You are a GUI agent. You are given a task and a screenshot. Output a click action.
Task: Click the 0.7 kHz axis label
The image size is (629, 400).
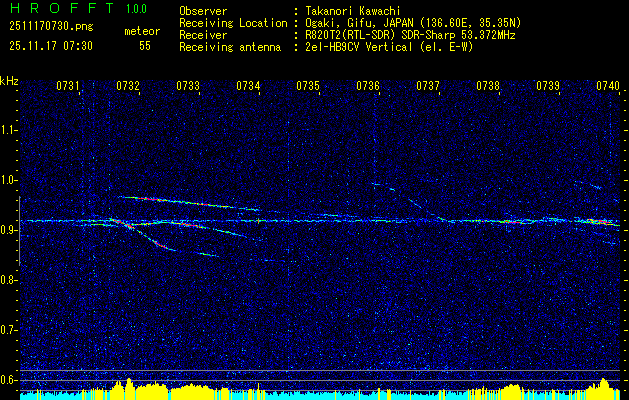tap(8, 330)
